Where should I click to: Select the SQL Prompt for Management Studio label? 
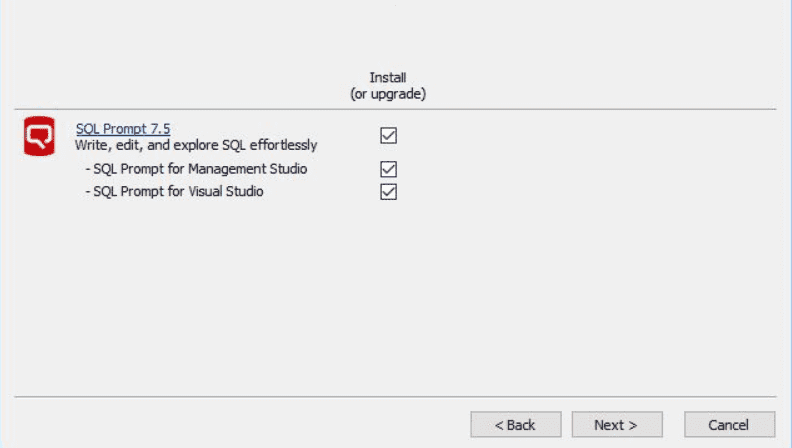coord(200,169)
